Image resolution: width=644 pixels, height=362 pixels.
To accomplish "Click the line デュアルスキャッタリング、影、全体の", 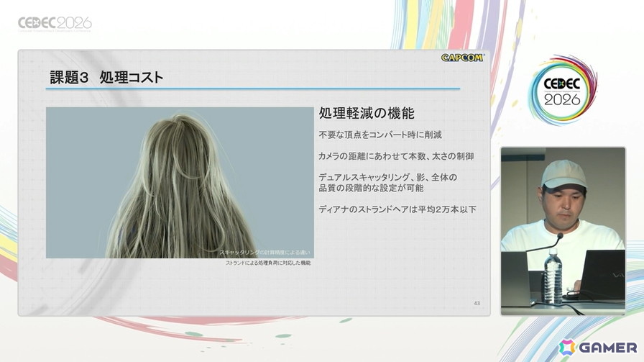I will (x=387, y=177).
